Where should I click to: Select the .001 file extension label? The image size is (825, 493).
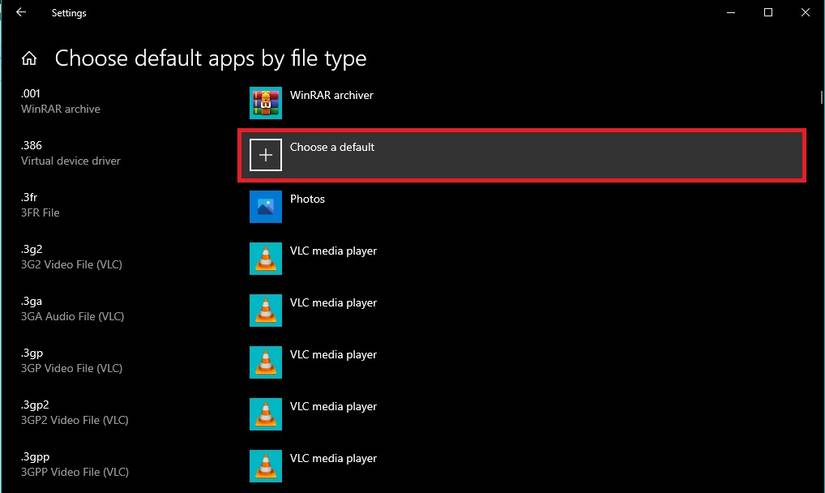31,94
